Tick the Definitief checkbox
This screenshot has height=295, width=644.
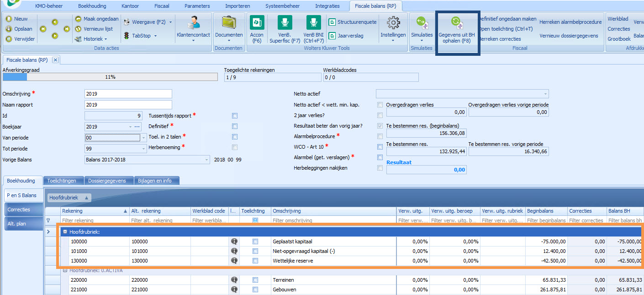pyautogui.click(x=235, y=126)
